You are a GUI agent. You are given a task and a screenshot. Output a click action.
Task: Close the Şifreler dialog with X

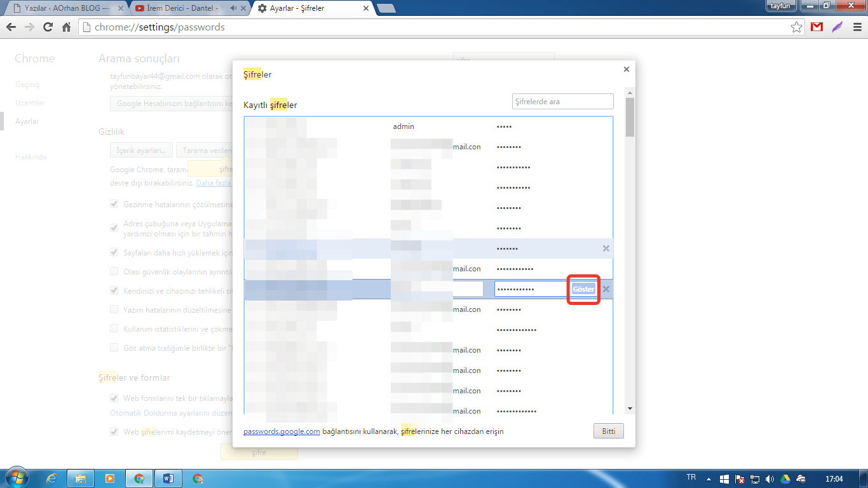tap(626, 69)
